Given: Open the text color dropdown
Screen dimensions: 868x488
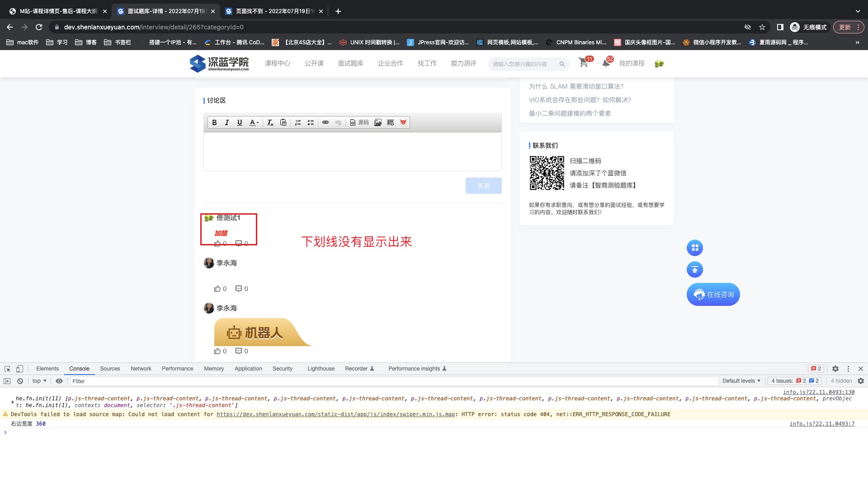Looking at the screenshot, I should [x=254, y=122].
